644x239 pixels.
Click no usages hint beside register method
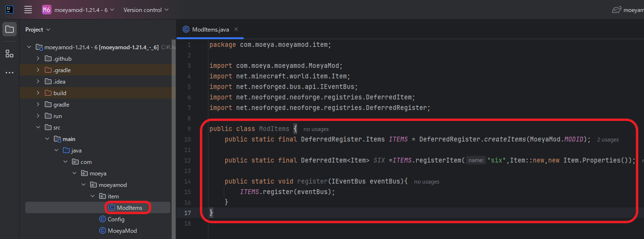(x=426, y=182)
